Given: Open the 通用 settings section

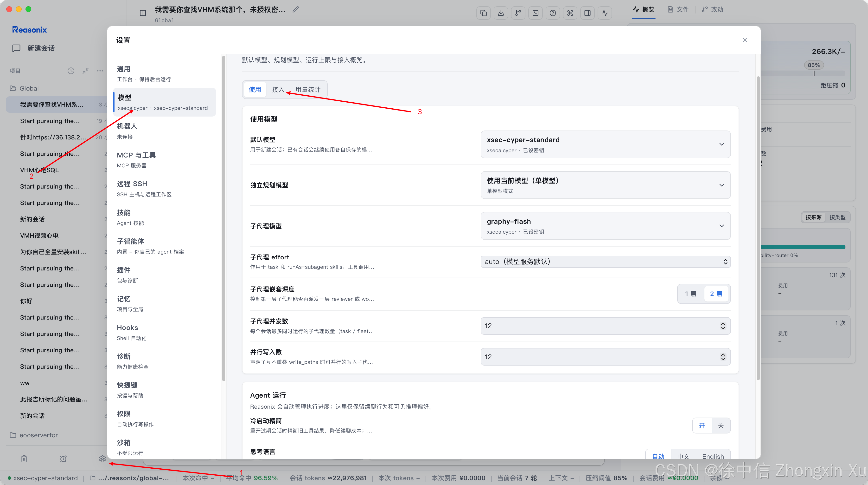Looking at the screenshot, I should pos(165,73).
